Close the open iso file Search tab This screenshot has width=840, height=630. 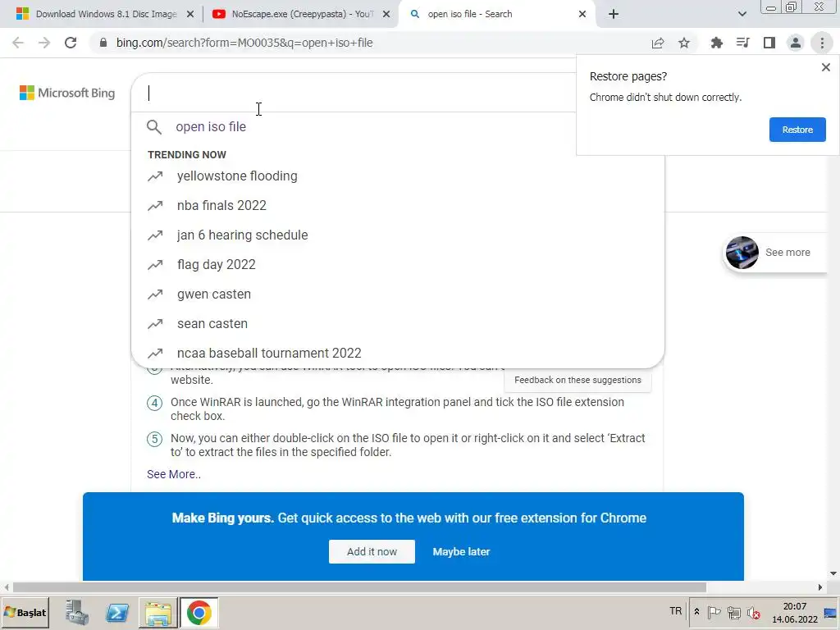(582, 14)
